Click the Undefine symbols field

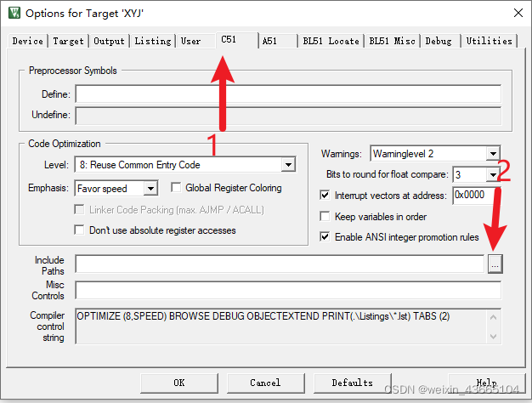288,116
